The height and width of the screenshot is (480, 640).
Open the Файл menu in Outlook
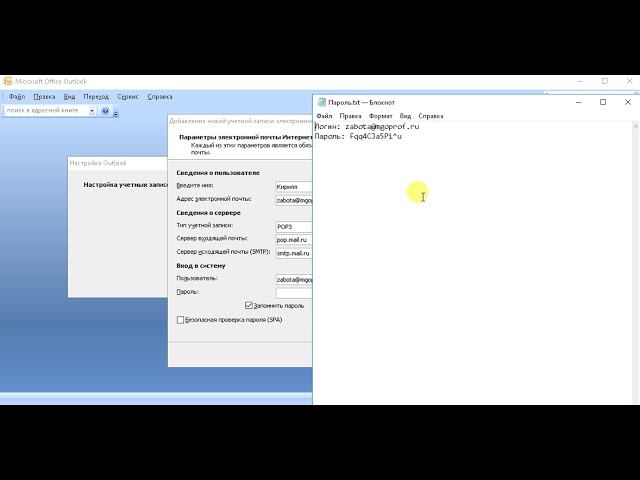(x=18, y=97)
